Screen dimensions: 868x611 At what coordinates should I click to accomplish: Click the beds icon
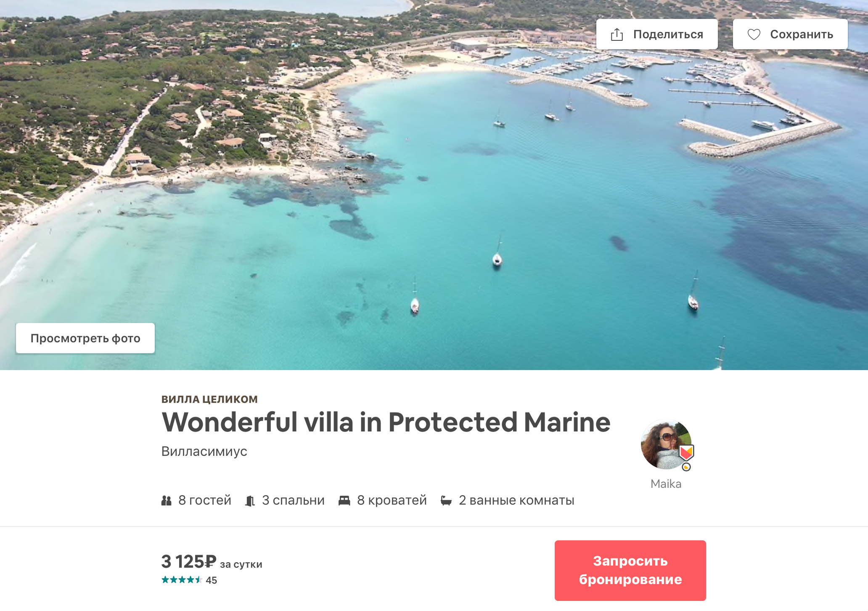[x=344, y=500]
